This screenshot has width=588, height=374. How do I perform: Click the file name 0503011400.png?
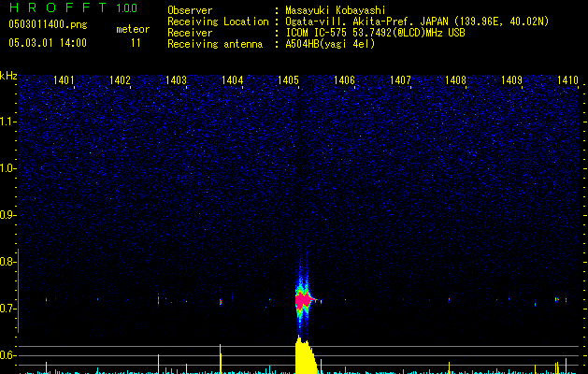pos(48,25)
